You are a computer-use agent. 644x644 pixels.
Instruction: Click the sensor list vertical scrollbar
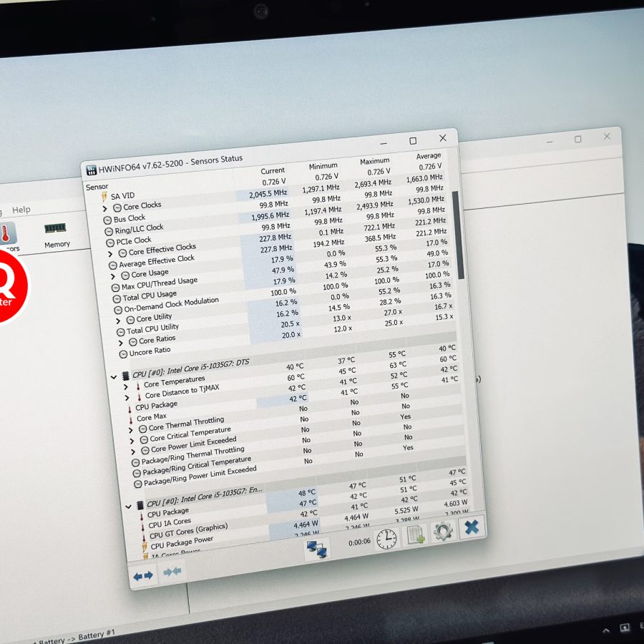(x=458, y=235)
